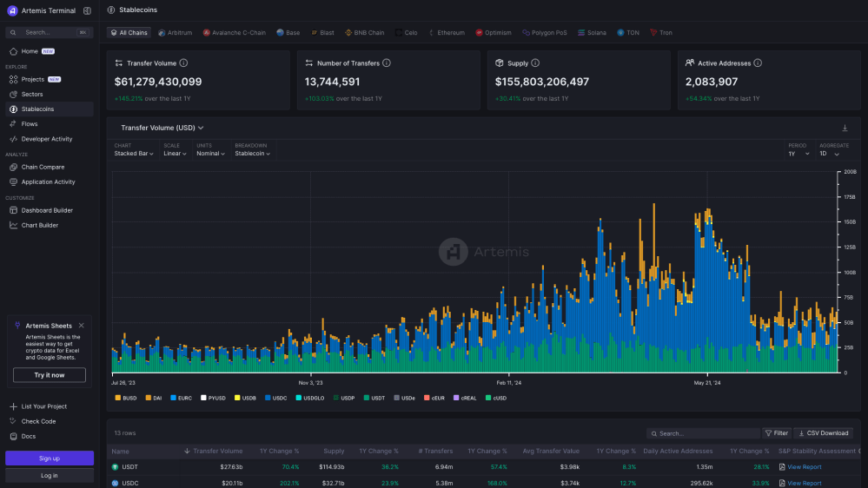The width and height of the screenshot is (868, 488).
Task: Filter by Ethereum chain
Action: coord(447,33)
